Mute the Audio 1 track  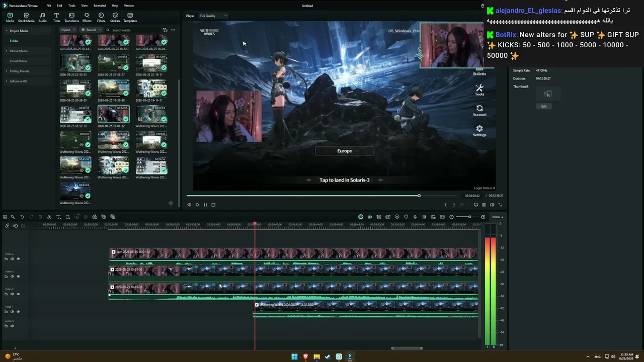pos(12,326)
